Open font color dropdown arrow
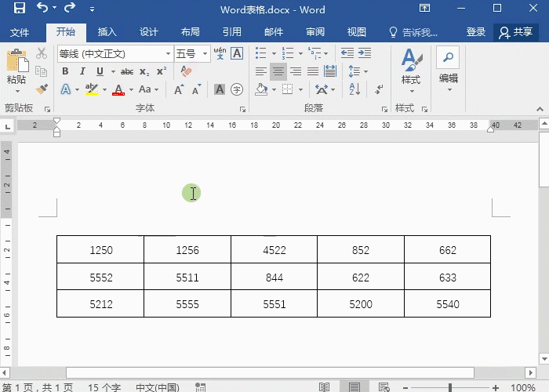 [x=131, y=89]
